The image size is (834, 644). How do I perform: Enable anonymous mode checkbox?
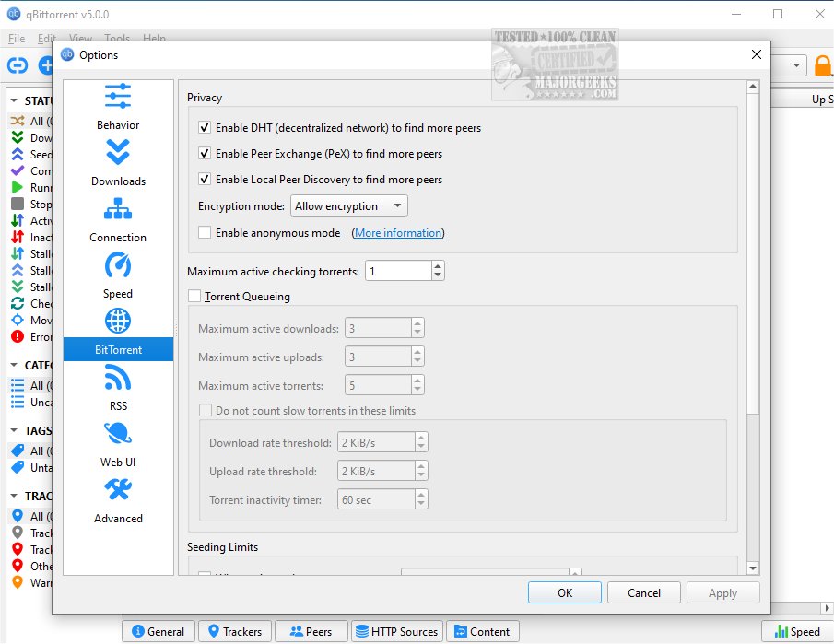pyautogui.click(x=205, y=232)
